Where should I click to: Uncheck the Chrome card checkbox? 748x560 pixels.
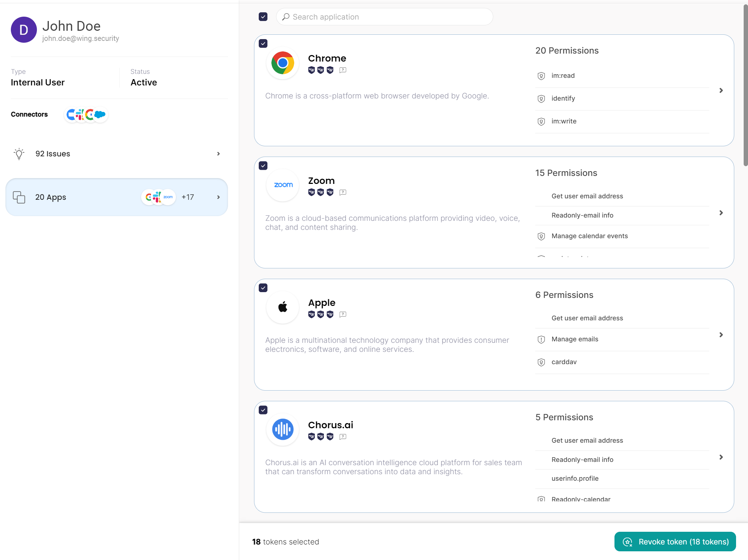[x=263, y=43]
